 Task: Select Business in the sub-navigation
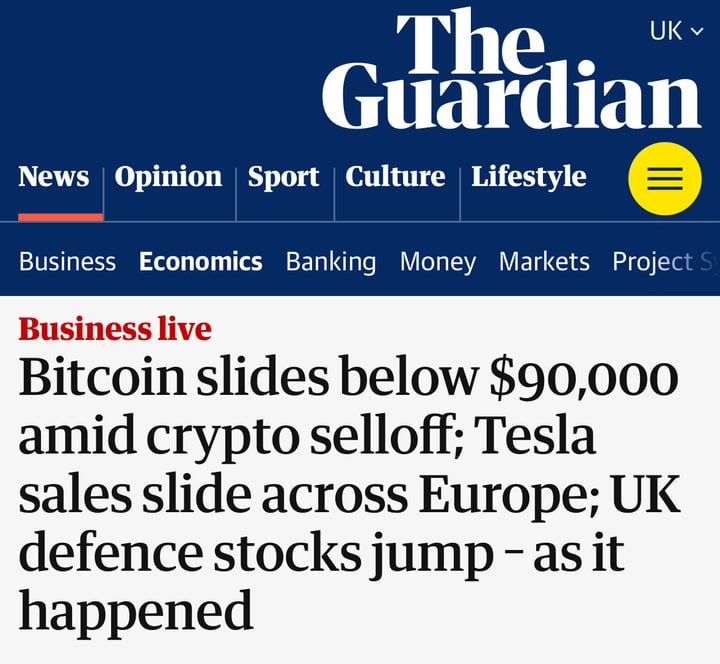pos(67,262)
